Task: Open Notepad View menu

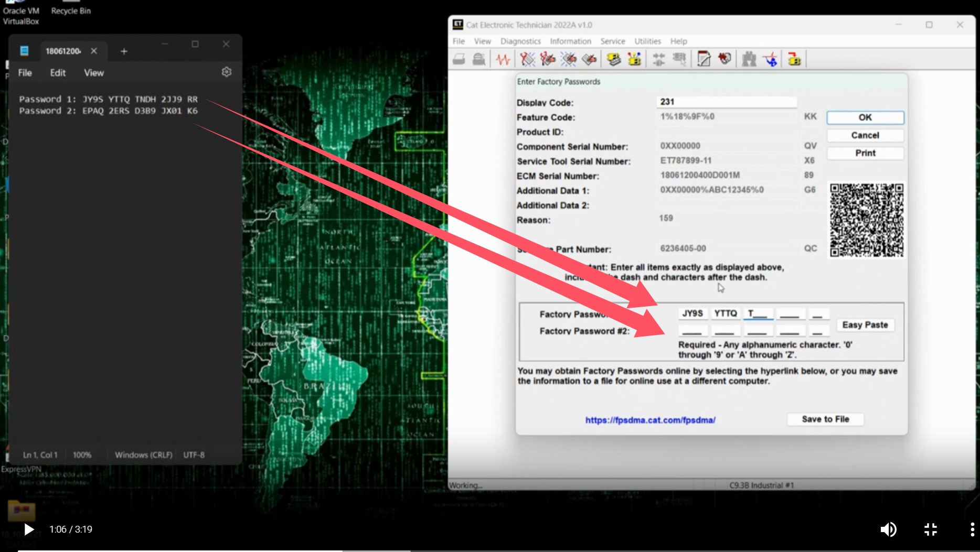Action: click(x=94, y=73)
